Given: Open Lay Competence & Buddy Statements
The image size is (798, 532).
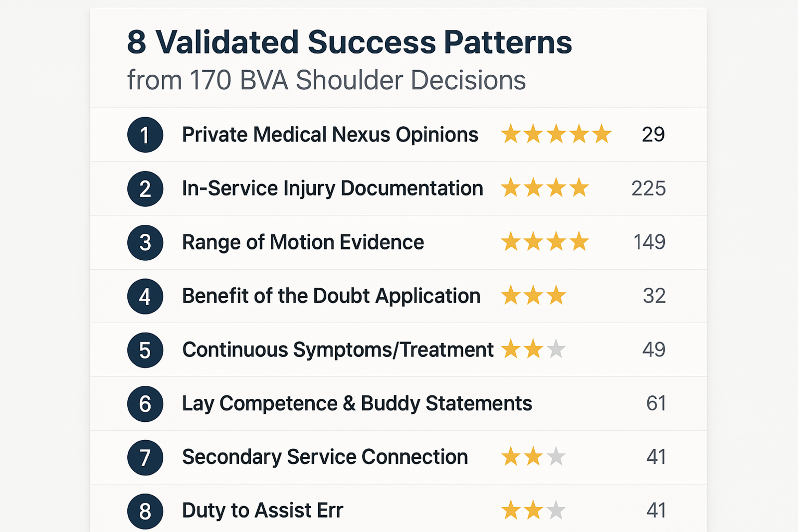Looking at the screenshot, I should pyautogui.click(x=357, y=403).
